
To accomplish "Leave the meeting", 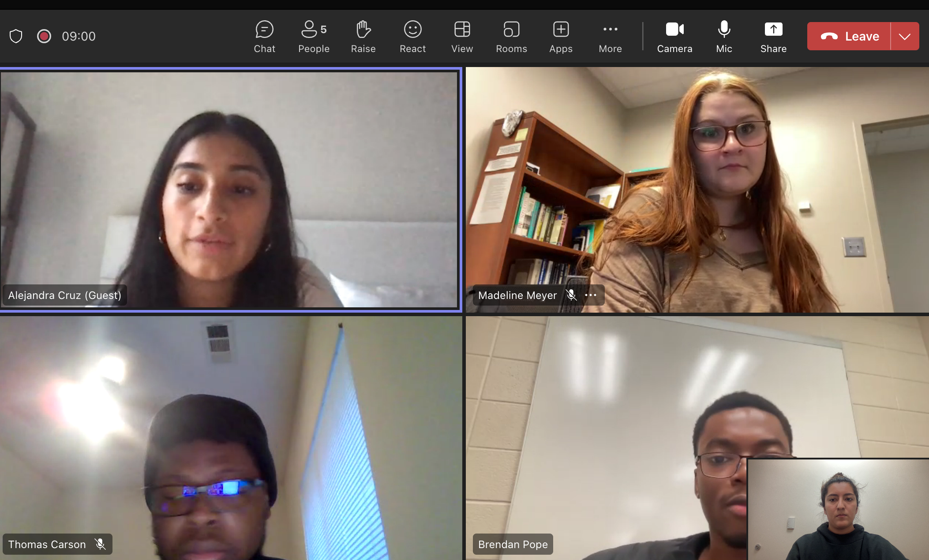I will tap(849, 36).
